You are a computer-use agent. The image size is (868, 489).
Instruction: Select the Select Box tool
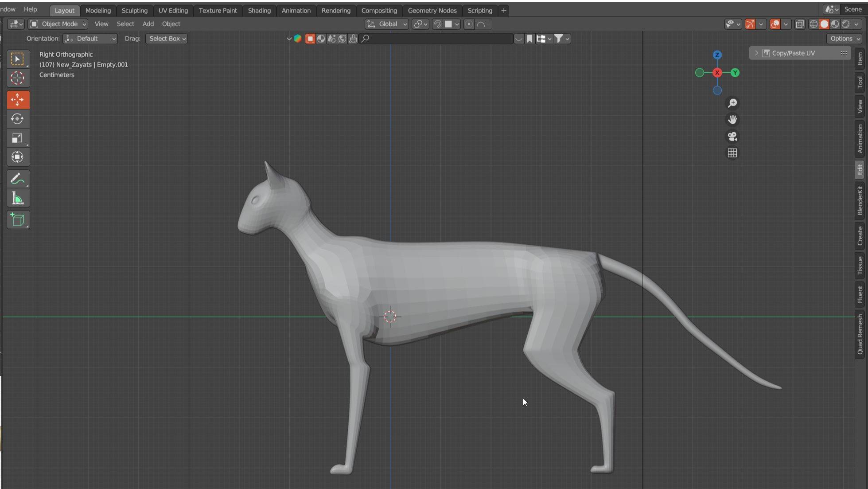click(18, 59)
